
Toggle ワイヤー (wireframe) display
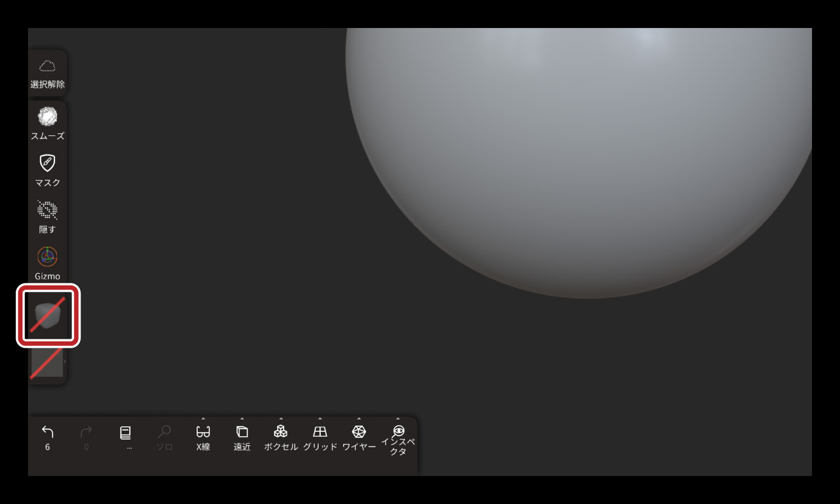[359, 432]
